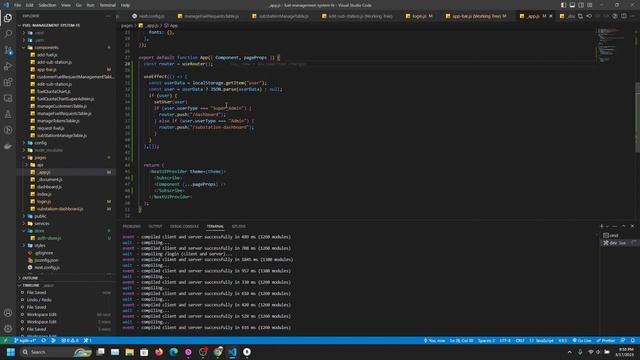
Task: Open the View menu
Action: pyautogui.click(x=66, y=5)
